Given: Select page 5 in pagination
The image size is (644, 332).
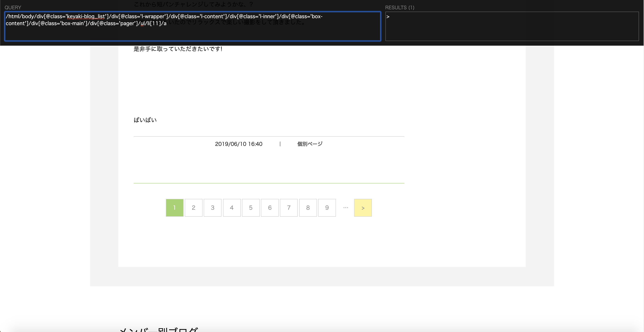Looking at the screenshot, I should tap(250, 207).
